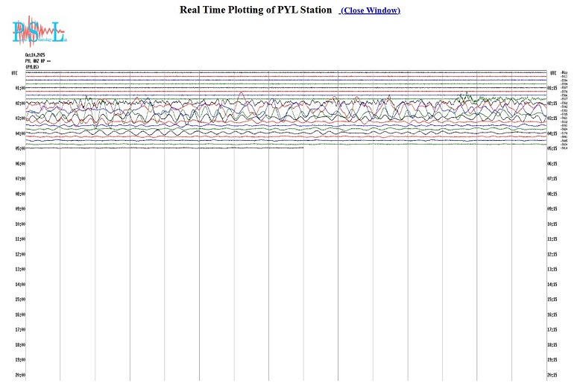This screenshot has height=392, width=583.
Task: Click the 10:15 right time label
Action: [x=552, y=224]
